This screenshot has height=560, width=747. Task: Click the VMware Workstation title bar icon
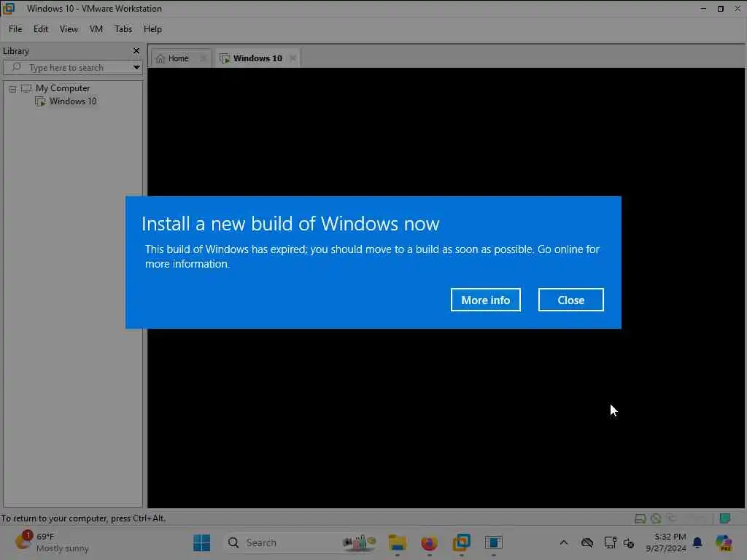click(9, 8)
